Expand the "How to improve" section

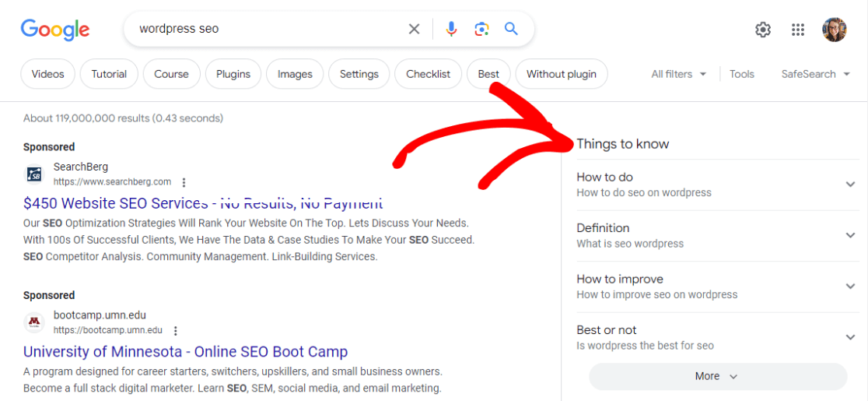[x=850, y=287]
